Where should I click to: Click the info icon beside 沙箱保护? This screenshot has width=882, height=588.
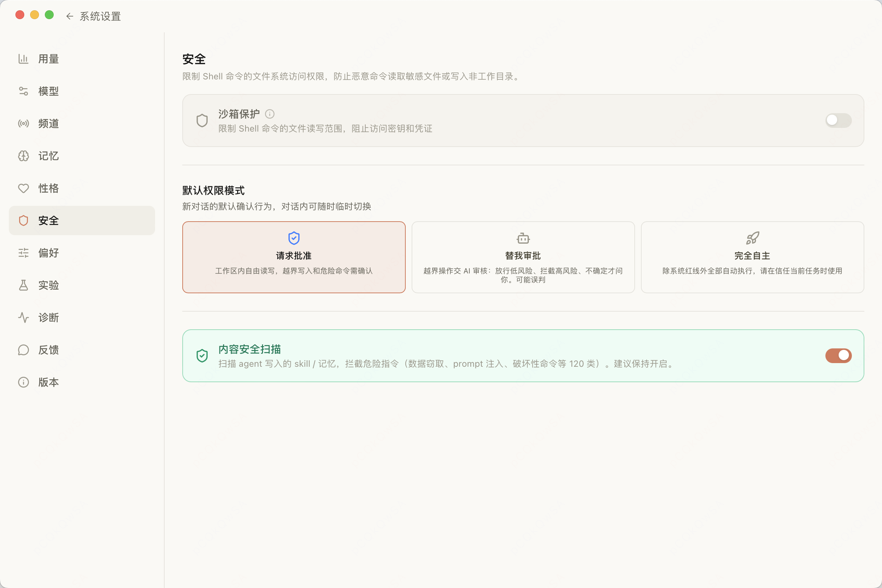coord(270,114)
